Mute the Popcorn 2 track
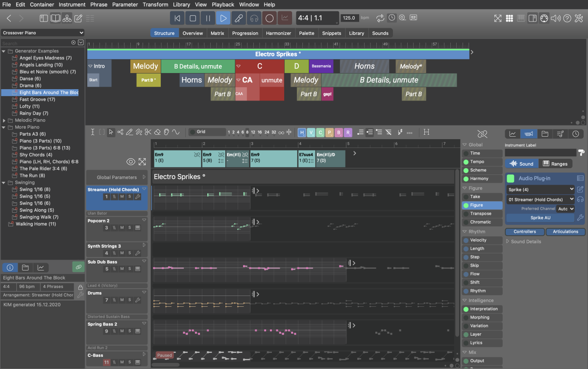588x369 pixels. [x=122, y=228]
